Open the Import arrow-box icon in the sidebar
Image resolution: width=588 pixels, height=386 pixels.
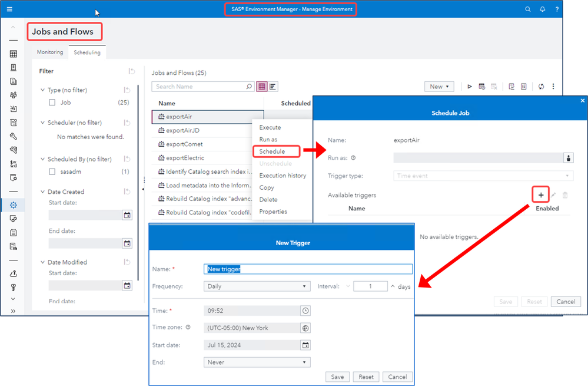[x=14, y=109]
